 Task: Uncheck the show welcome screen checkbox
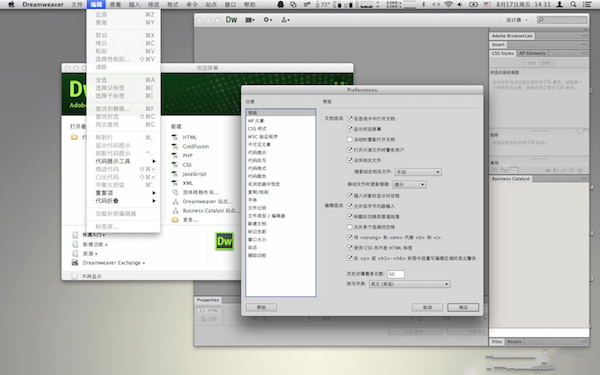(349, 129)
